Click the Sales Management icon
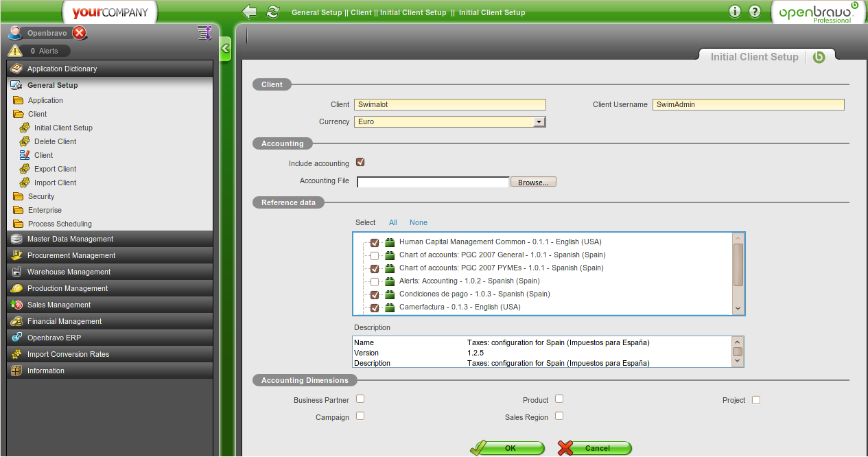 tap(16, 305)
